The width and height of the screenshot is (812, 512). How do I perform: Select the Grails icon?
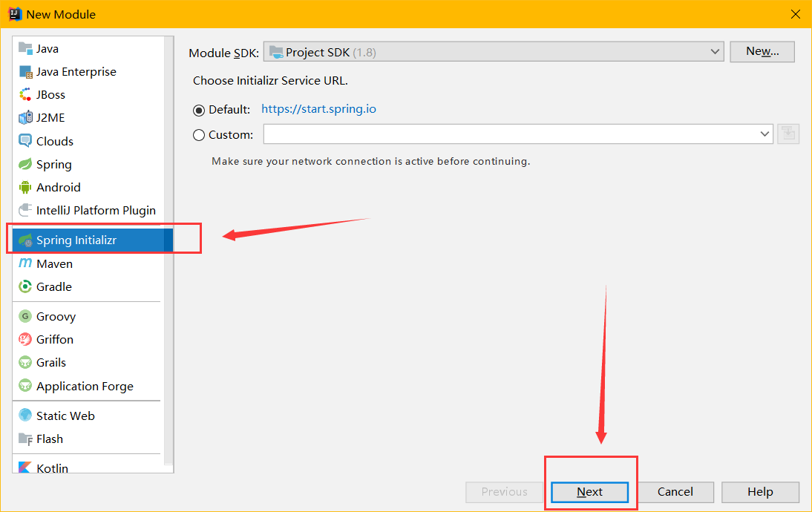coord(24,362)
